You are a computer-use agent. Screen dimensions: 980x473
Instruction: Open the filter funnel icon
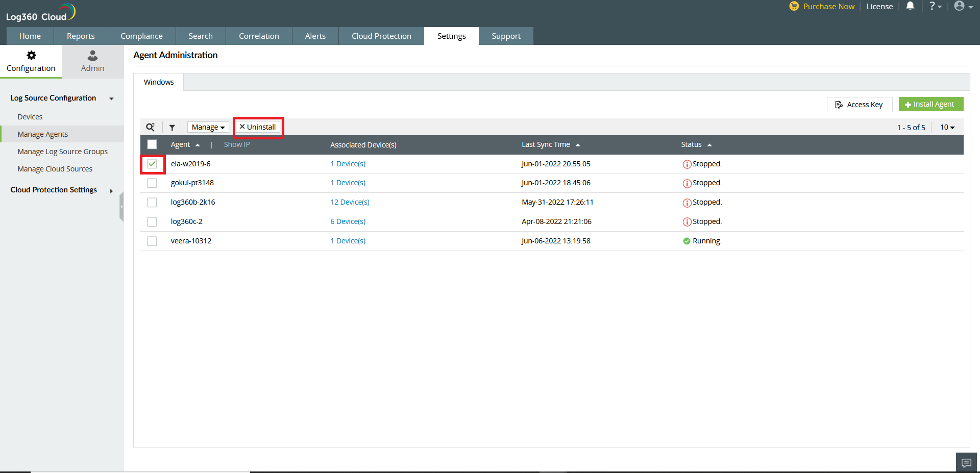[x=172, y=128]
